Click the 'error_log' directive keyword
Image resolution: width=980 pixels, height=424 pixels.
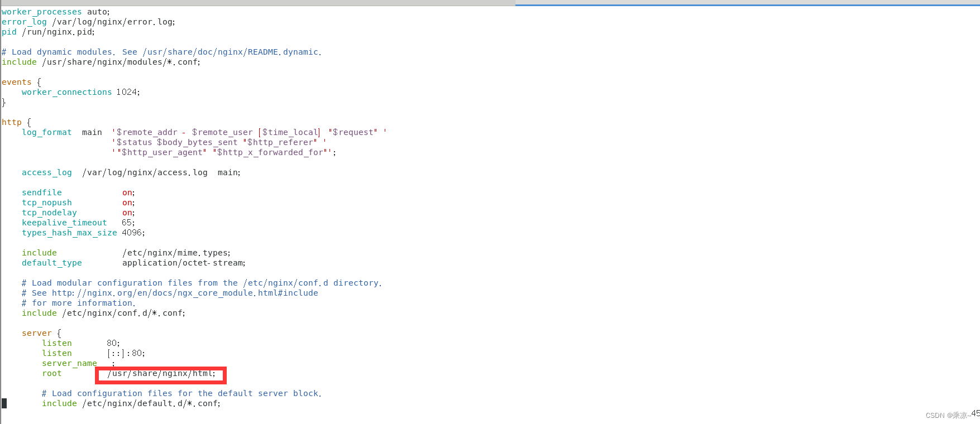tap(24, 22)
